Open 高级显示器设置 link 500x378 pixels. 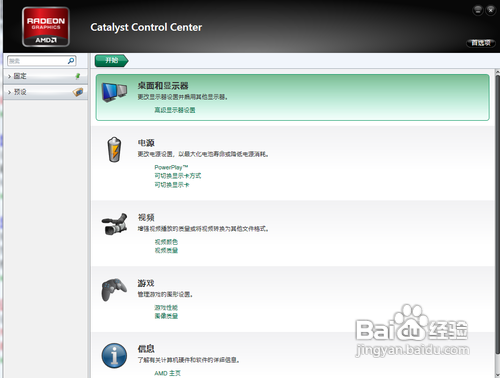(x=175, y=110)
